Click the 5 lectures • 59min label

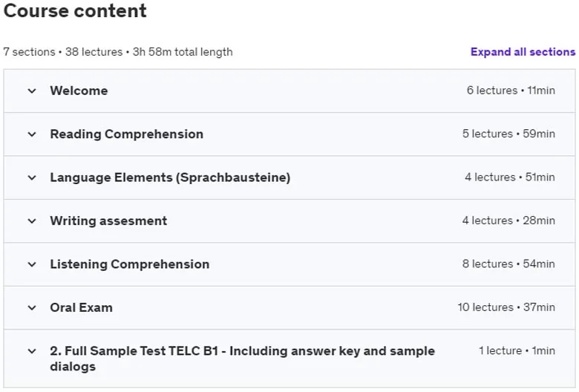(508, 134)
